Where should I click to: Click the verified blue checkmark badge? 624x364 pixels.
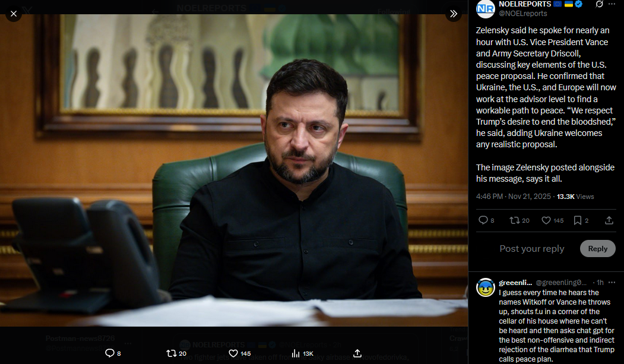[x=579, y=4]
